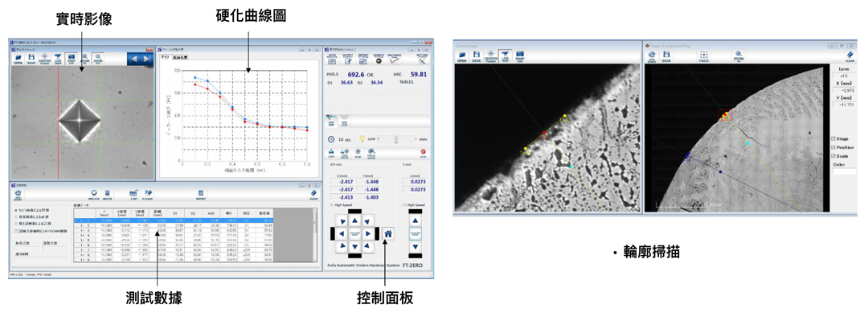The width and height of the screenshot is (868, 317).
Task: Move stage down with X/Y down arrow
Action: pos(355,246)
